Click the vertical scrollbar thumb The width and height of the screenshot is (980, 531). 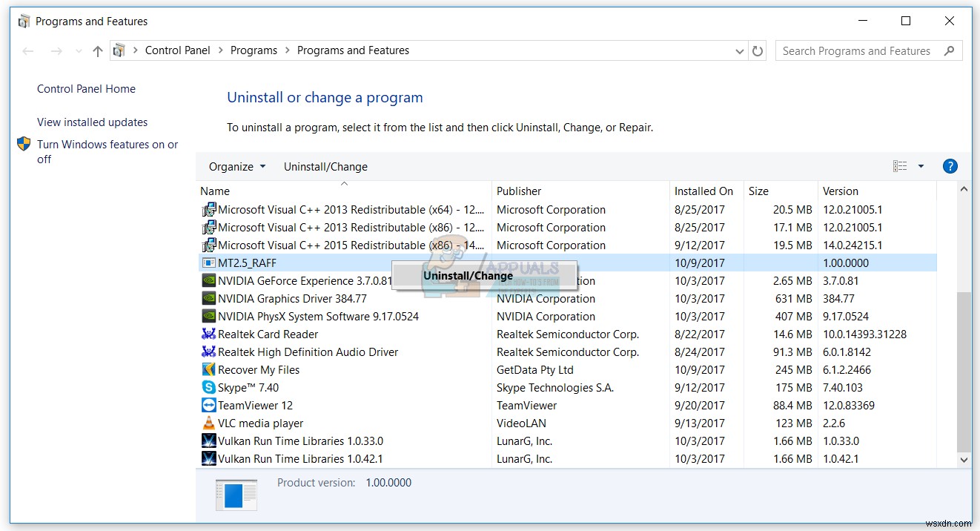[964, 371]
